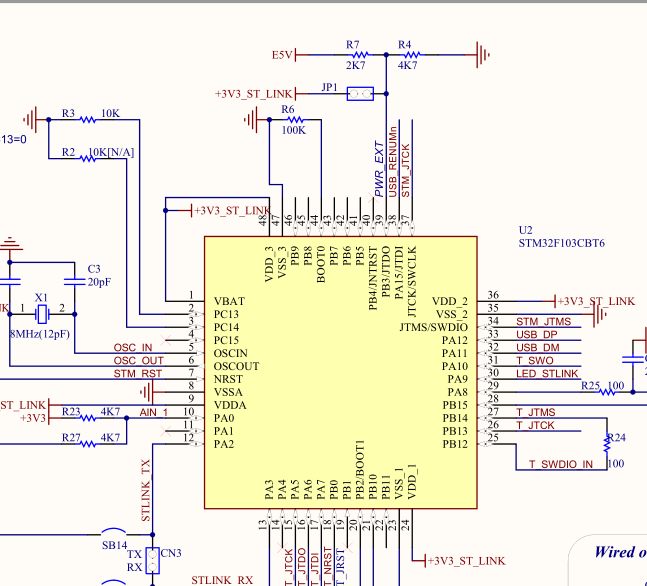The height and width of the screenshot is (586, 647).
Task: Select the VBAT pin name
Action: pyautogui.click(x=229, y=301)
